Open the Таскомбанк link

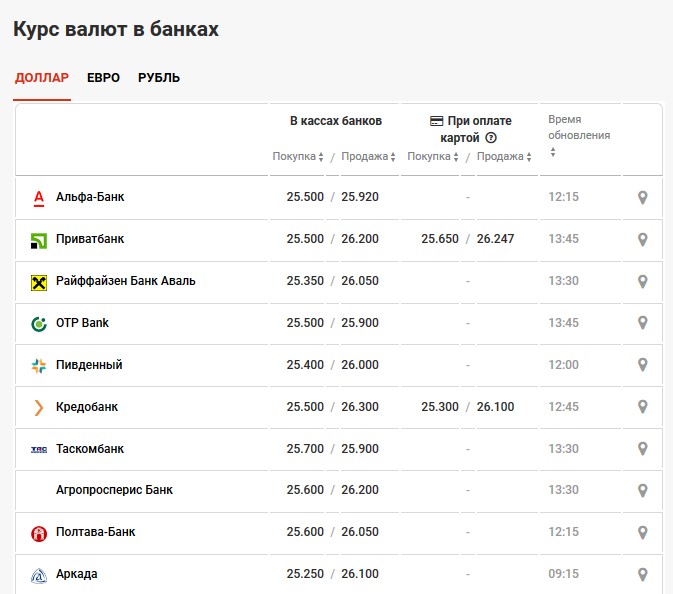click(x=90, y=449)
